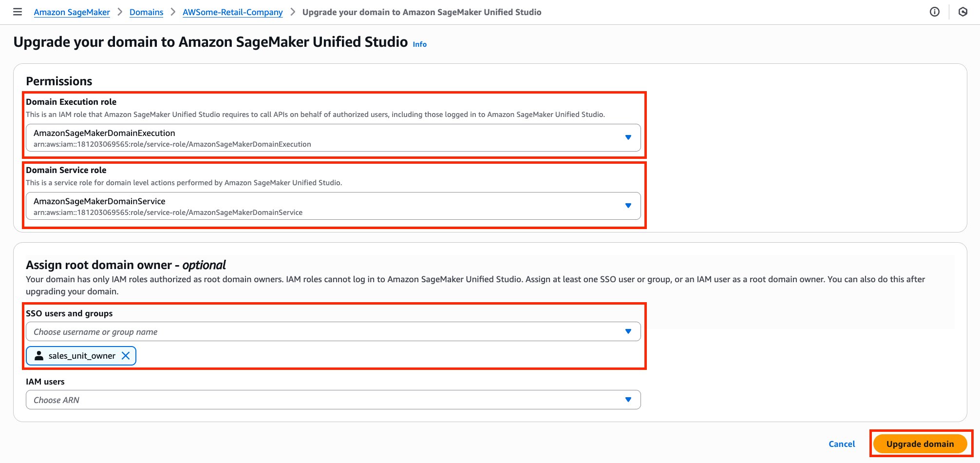Image resolution: width=980 pixels, height=463 pixels.
Task: Focus the Choose ARN field
Action: tap(333, 400)
